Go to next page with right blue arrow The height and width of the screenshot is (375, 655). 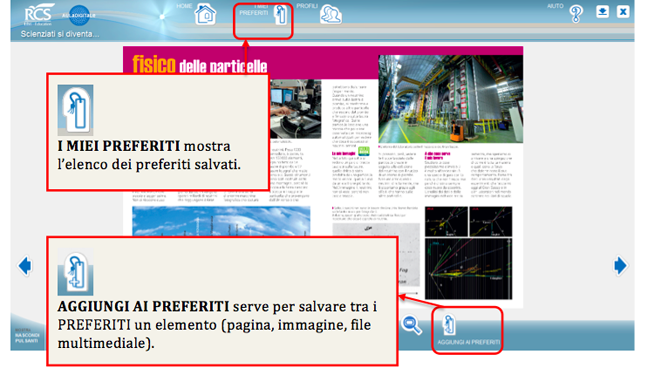tap(620, 266)
